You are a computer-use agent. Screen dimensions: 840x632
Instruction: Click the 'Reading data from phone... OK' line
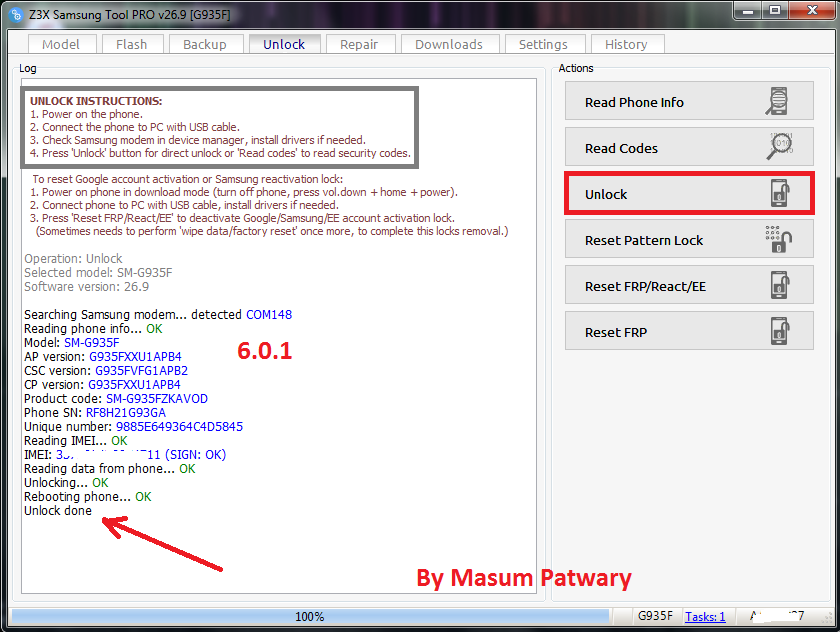click(x=110, y=469)
